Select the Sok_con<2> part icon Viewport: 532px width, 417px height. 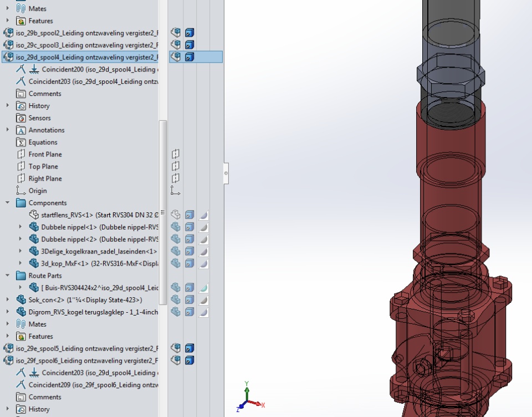[x=21, y=300]
